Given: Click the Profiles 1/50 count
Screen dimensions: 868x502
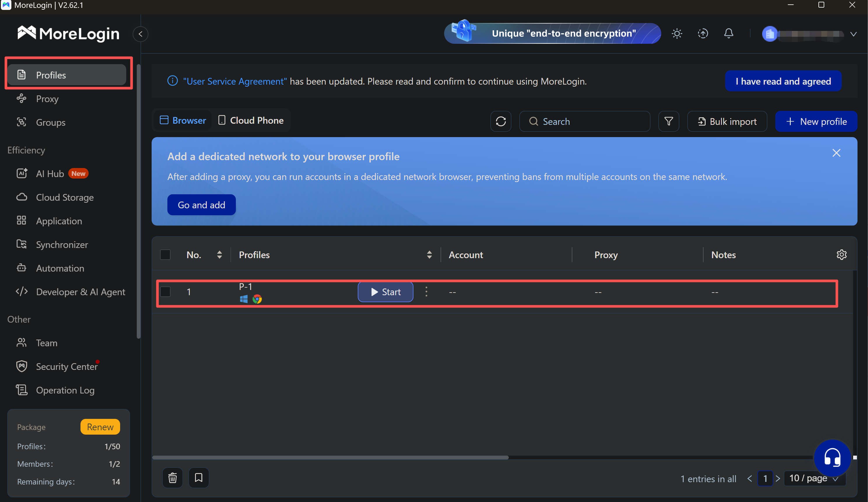Looking at the screenshot, I should click(x=112, y=446).
